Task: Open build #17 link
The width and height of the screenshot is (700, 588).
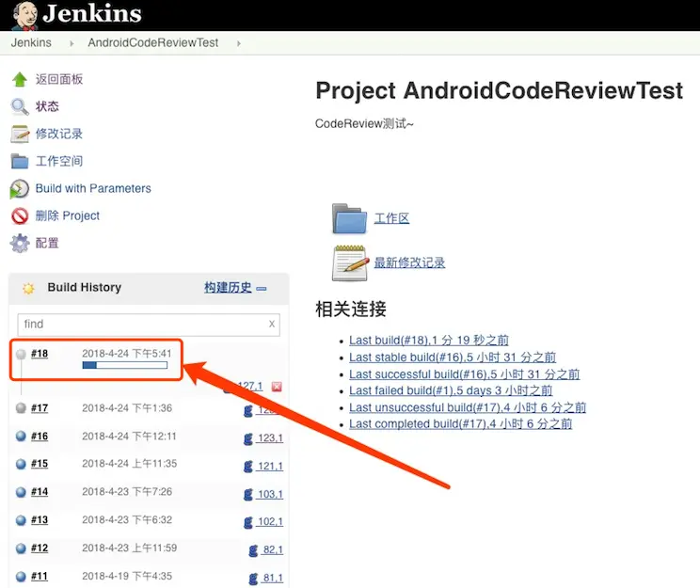Action: pos(40,408)
